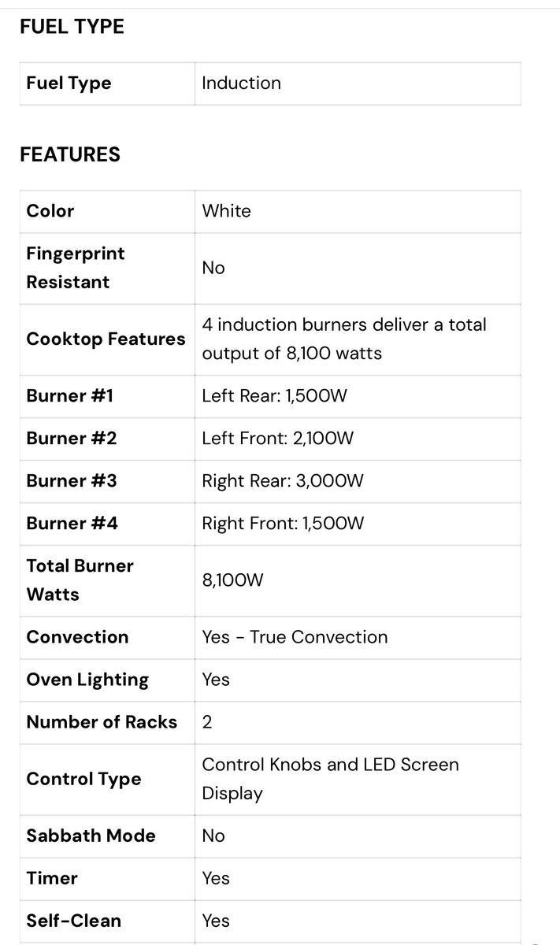Click the FEATURES section heading
Screen dimensions: 560x945
pyautogui.click(x=70, y=154)
